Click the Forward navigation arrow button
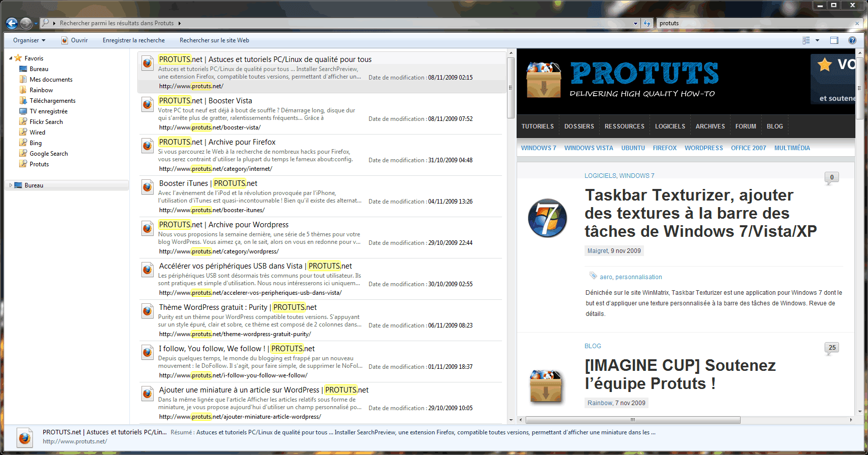 pyautogui.click(x=26, y=23)
